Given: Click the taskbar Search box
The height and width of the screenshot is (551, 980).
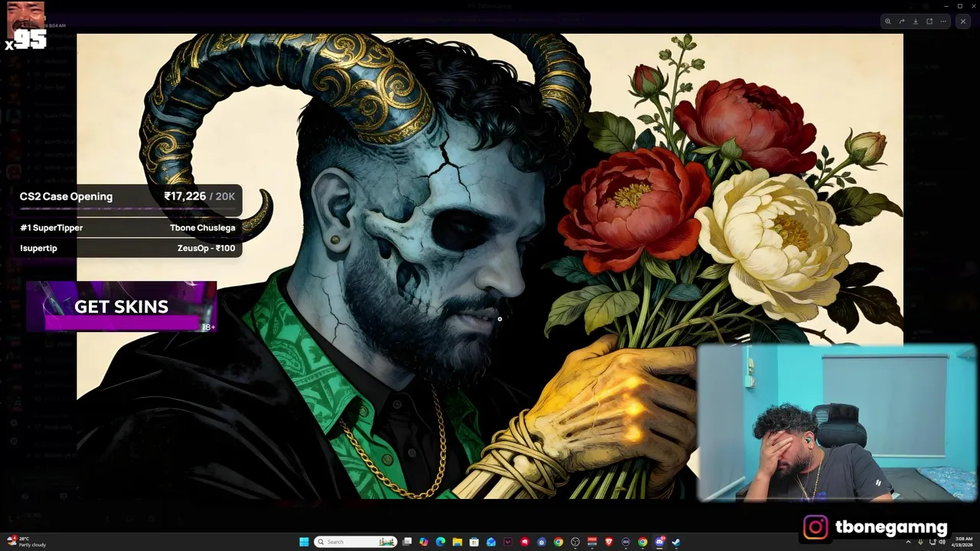Looking at the screenshot, I should click(355, 542).
